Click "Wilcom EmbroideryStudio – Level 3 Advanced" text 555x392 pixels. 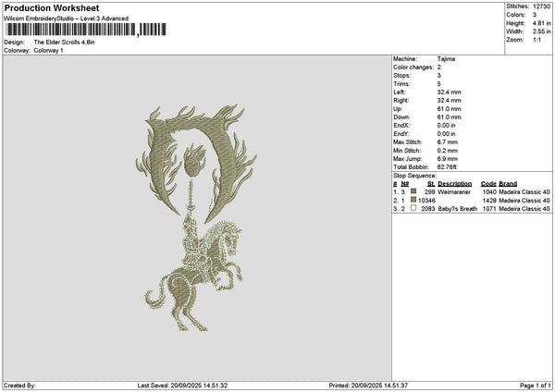(67, 18)
